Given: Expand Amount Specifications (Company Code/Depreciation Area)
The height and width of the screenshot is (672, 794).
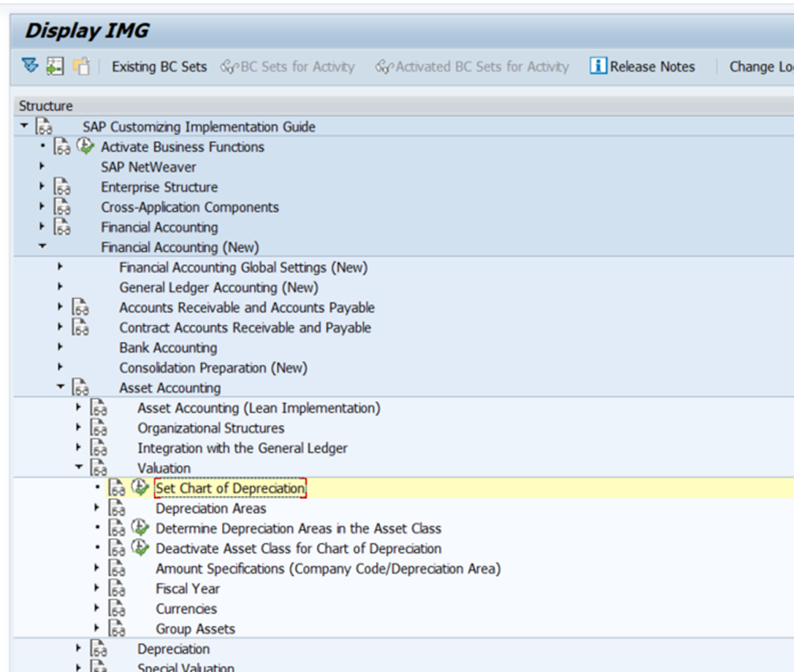Looking at the screenshot, I should coord(96,568).
